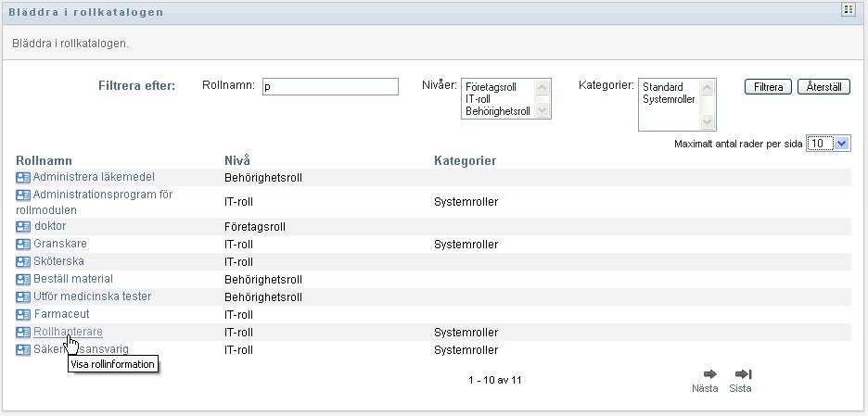Click role icon beside Farmaceut
Viewport: 868px width, 416px height.
(x=23, y=315)
